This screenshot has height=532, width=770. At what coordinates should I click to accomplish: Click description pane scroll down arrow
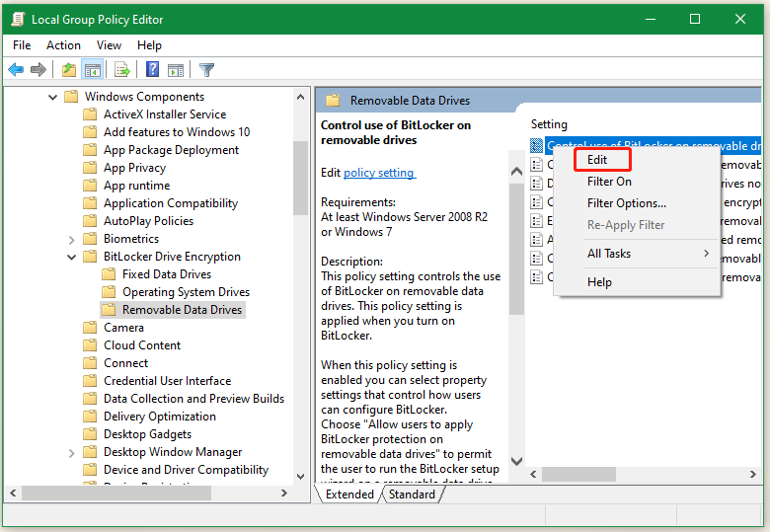coord(516,461)
